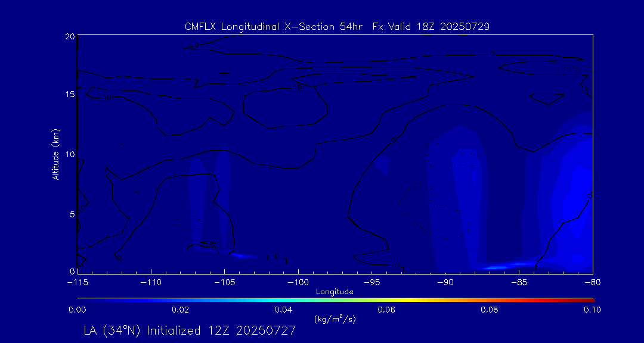Click the LA (34°N) Initialized footer text
The width and height of the screenshot is (644, 343).
(x=190, y=330)
